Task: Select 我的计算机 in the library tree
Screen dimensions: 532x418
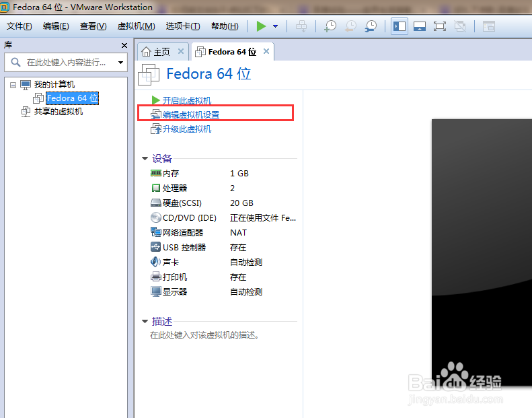Action: tap(54, 85)
